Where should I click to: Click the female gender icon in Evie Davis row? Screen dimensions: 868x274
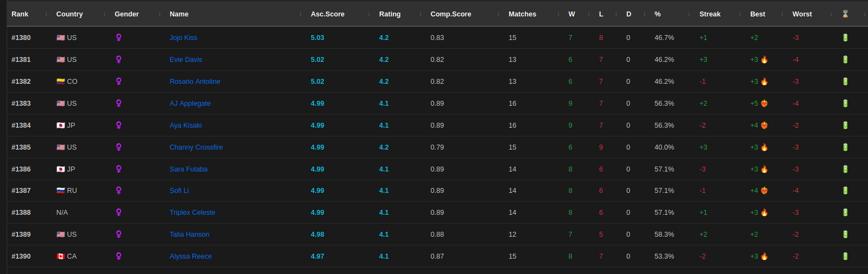(x=118, y=60)
